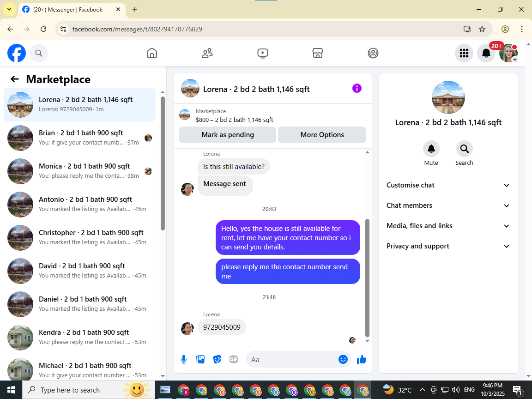The image size is (532, 399).
Task: Open Antonio's conversation in the list
Action: click(80, 204)
